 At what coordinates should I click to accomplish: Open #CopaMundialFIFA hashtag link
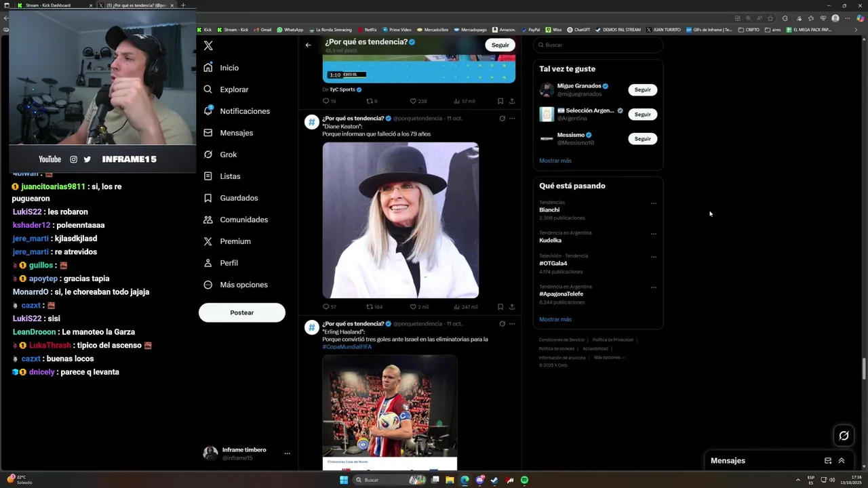click(x=347, y=347)
